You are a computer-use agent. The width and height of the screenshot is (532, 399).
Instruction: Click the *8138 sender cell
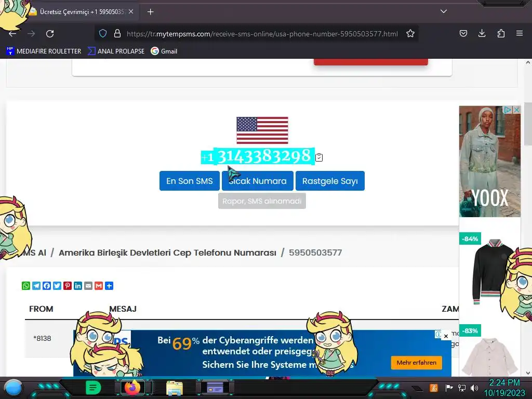pos(42,338)
